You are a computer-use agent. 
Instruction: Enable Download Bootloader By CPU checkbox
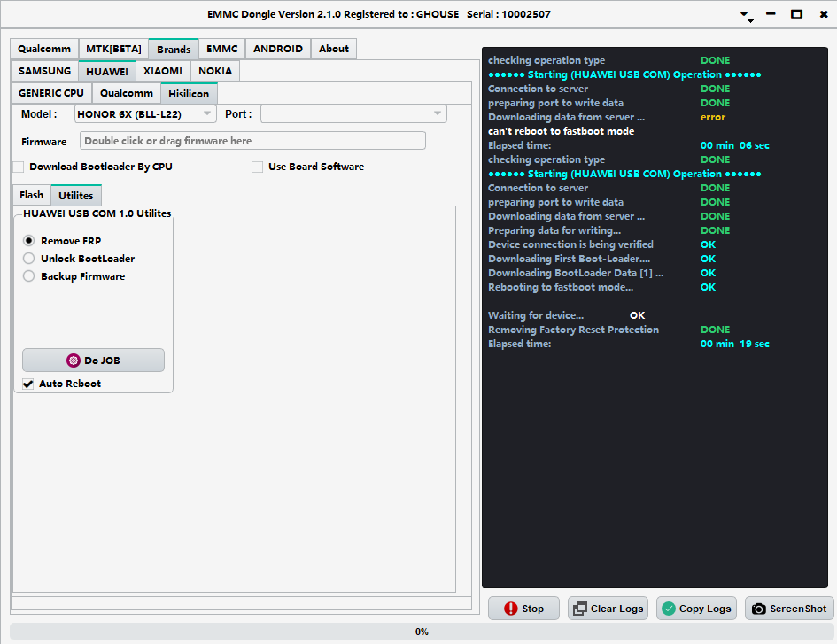(x=19, y=167)
